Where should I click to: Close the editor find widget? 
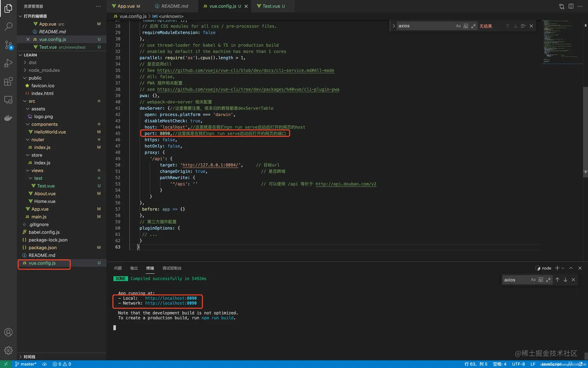(x=531, y=26)
